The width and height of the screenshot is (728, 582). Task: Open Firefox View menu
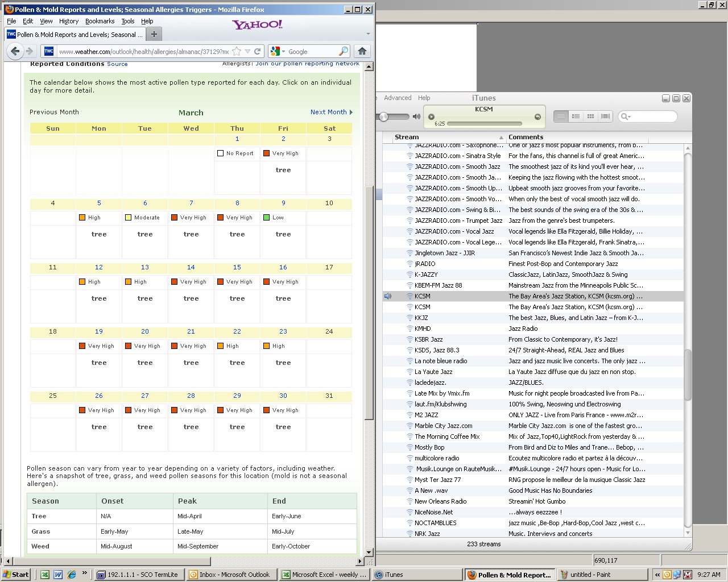tap(46, 21)
